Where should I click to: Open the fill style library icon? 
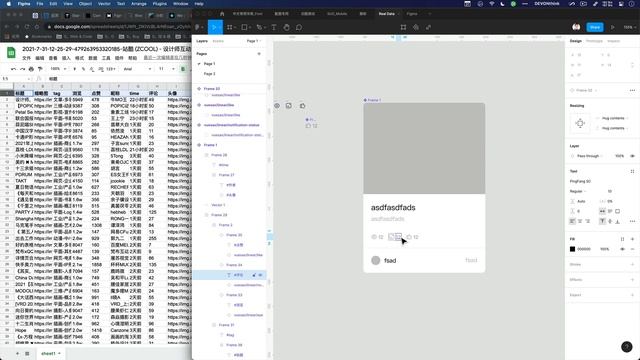[622, 239]
